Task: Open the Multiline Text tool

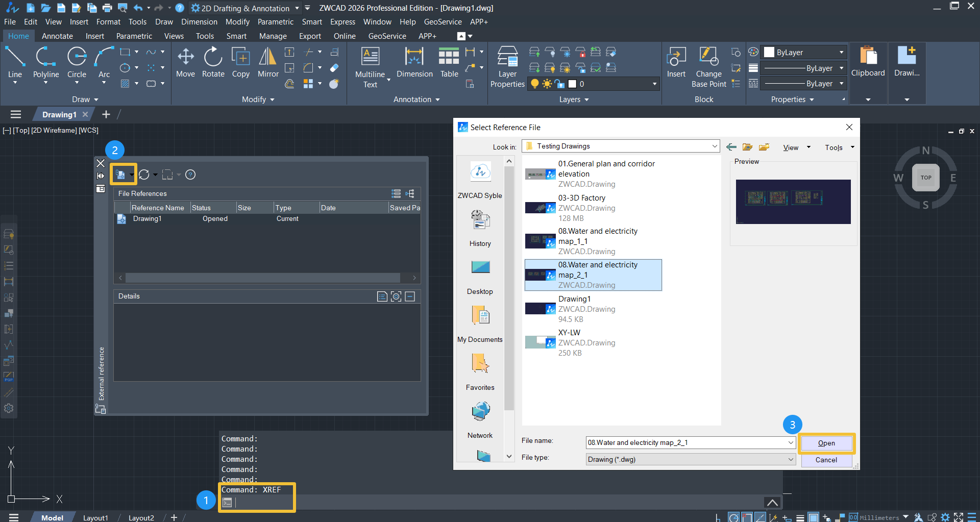Action: 370,67
